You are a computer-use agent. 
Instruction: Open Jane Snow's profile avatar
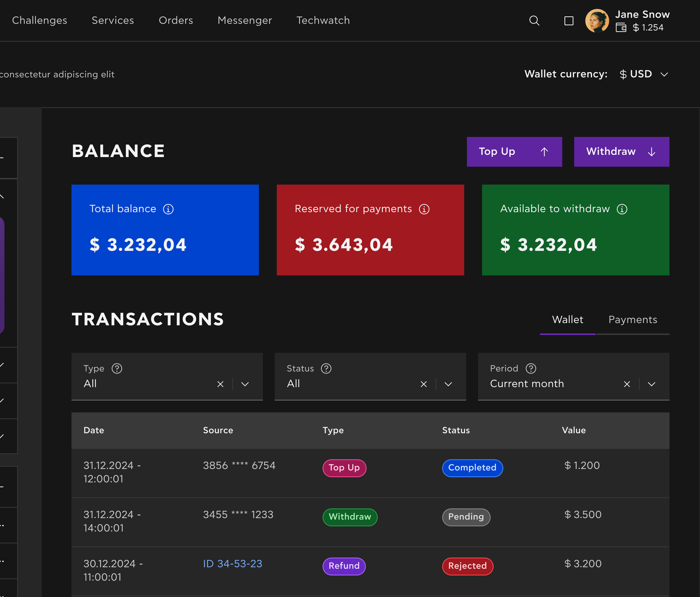click(x=598, y=21)
